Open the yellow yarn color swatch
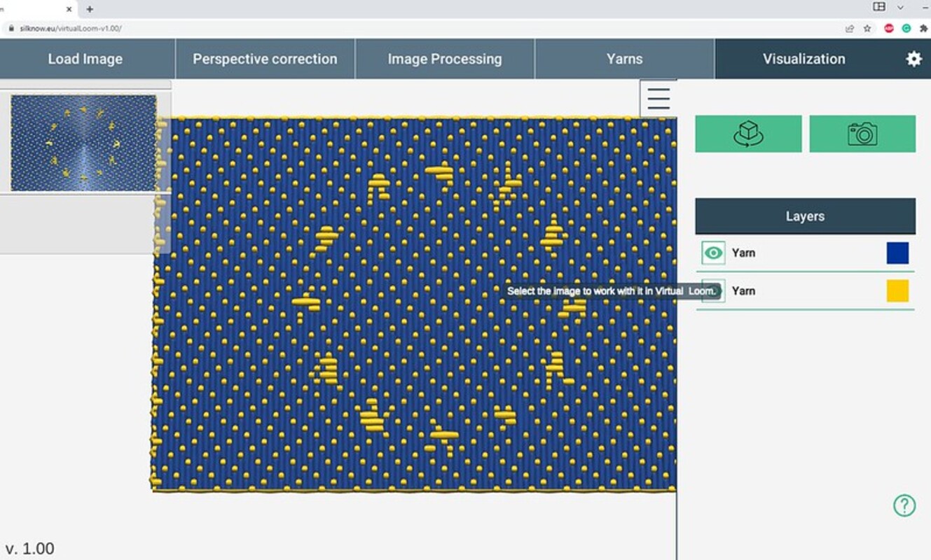Image resolution: width=931 pixels, height=560 pixels. click(x=897, y=290)
